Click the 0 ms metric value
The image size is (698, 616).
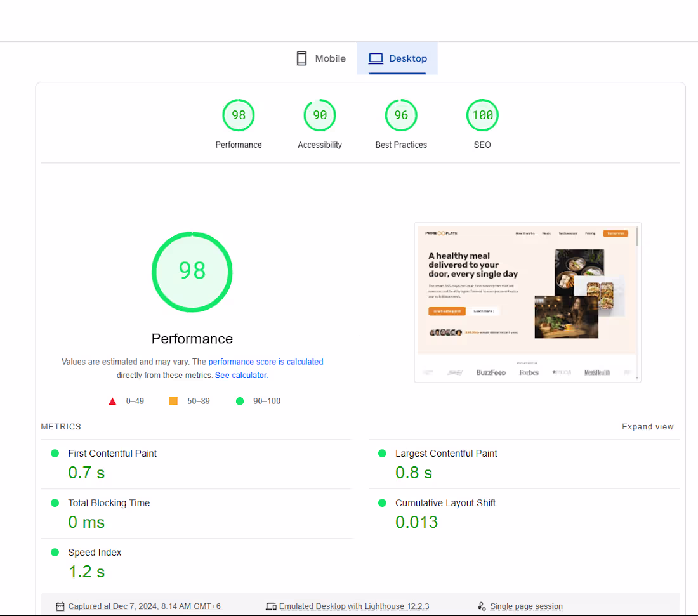[x=86, y=522]
